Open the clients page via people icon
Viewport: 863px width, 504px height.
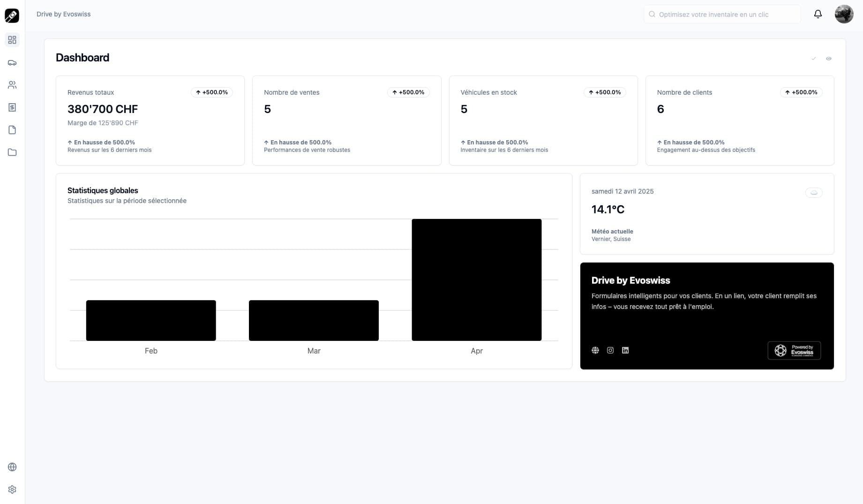[12, 85]
